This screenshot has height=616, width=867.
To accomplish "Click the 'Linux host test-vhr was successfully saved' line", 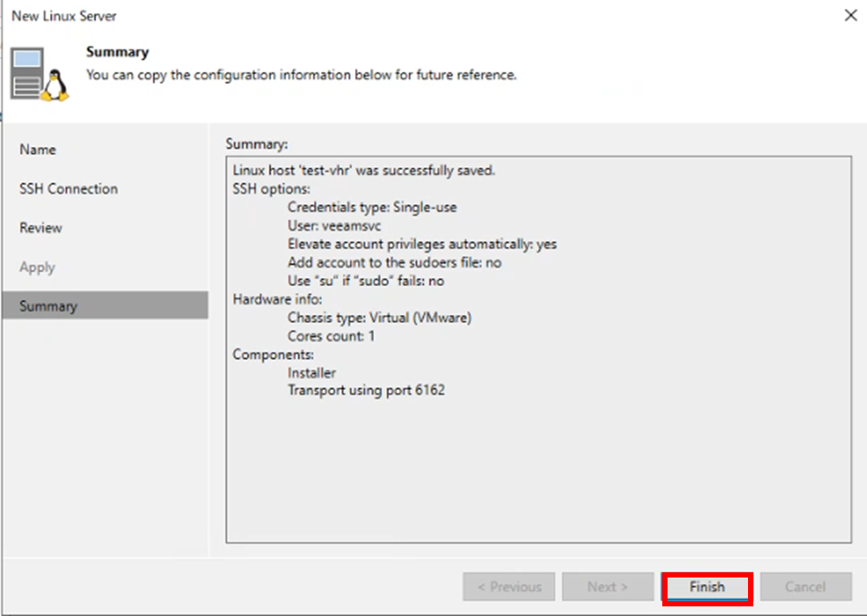I will pyautogui.click(x=364, y=171).
